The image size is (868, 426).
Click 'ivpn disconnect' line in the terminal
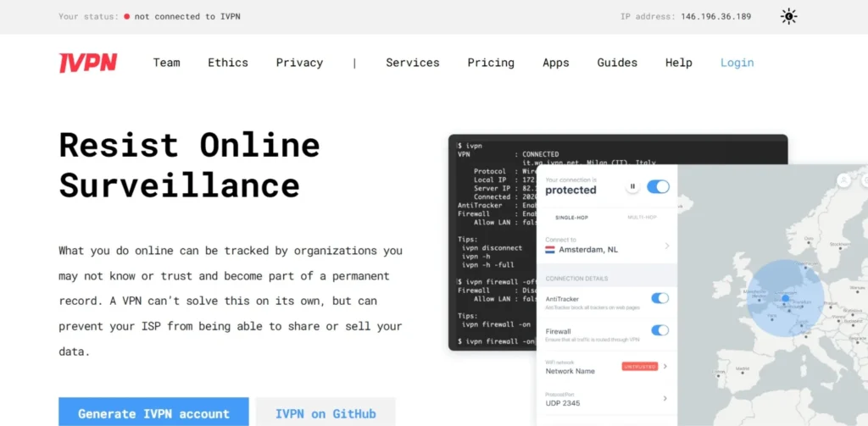pyautogui.click(x=492, y=248)
